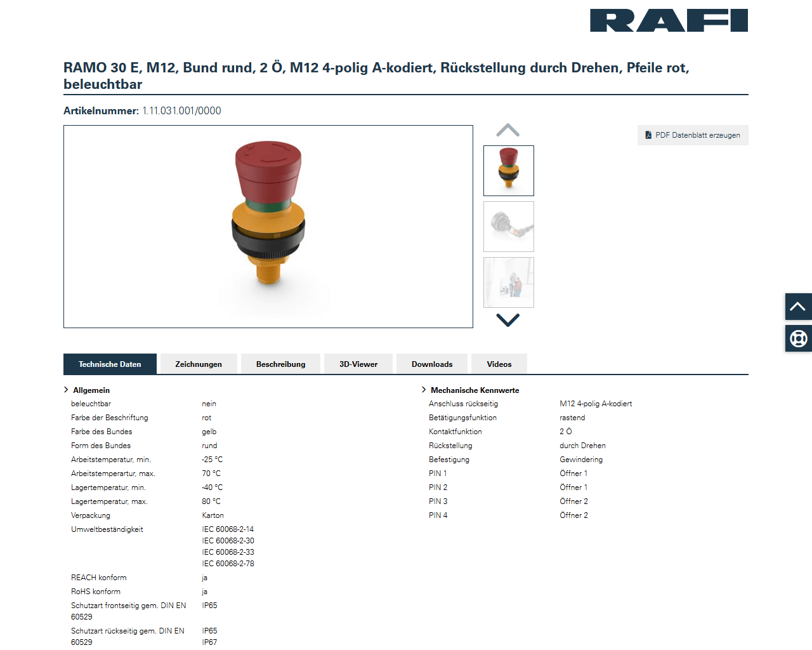Click 'Form des Bundes' label
The image size is (812, 650).
pos(101,446)
